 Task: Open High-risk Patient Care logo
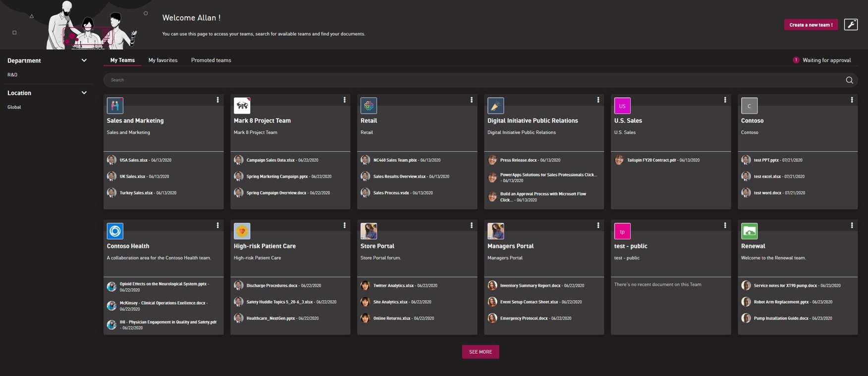point(242,231)
